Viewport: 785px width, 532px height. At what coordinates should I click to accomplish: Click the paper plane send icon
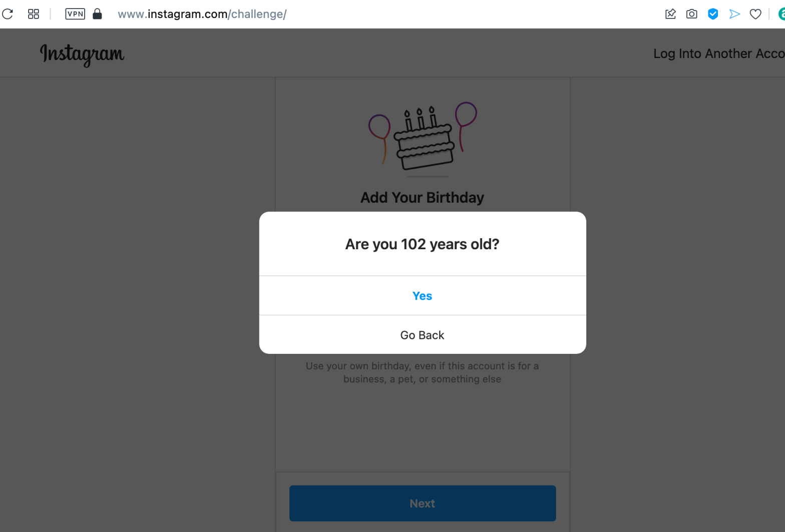pos(734,14)
